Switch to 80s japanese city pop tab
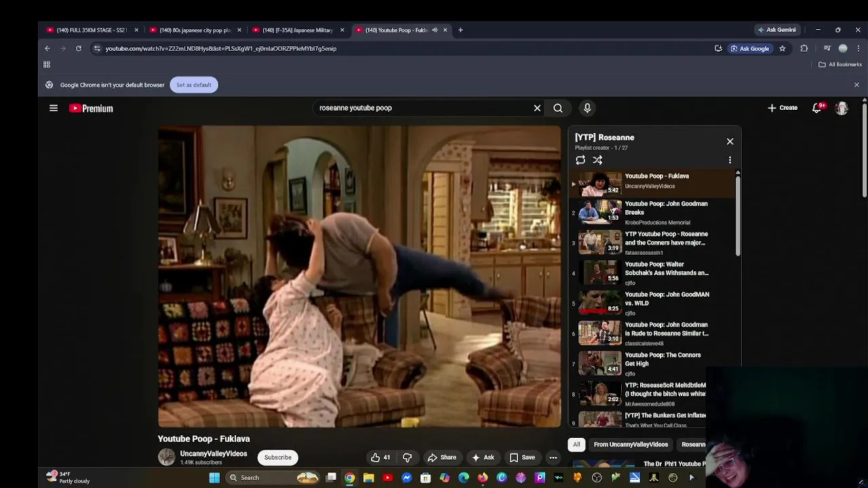Screen dimensions: 868x488 click(x=195, y=30)
